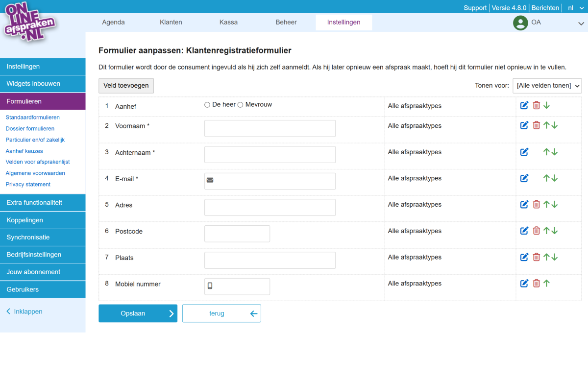Click the Veld toevoegen button

pyautogui.click(x=126, y=86)
